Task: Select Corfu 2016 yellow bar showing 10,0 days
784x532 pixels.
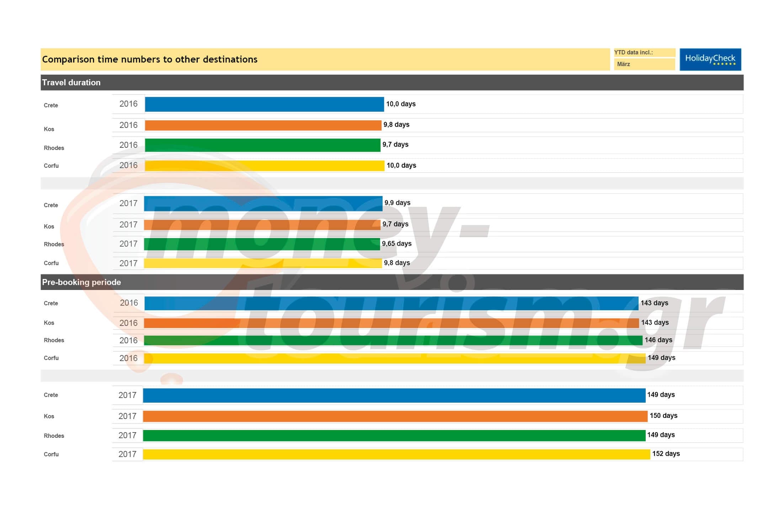Action: click(x=264, y=166)
